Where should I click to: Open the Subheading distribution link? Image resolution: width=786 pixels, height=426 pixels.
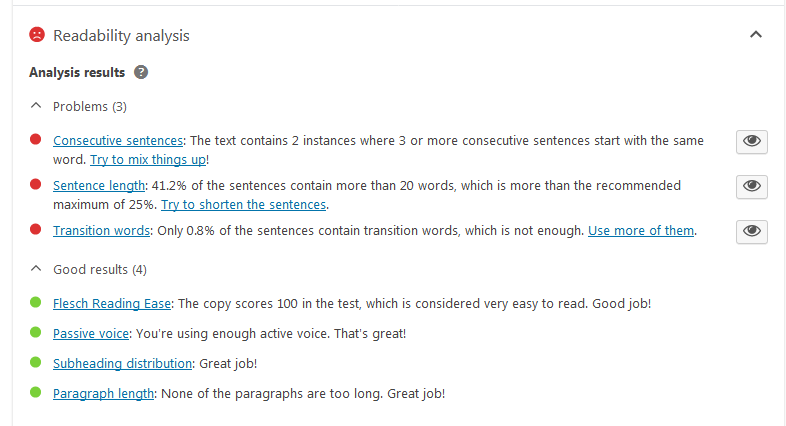pos(122,363)
